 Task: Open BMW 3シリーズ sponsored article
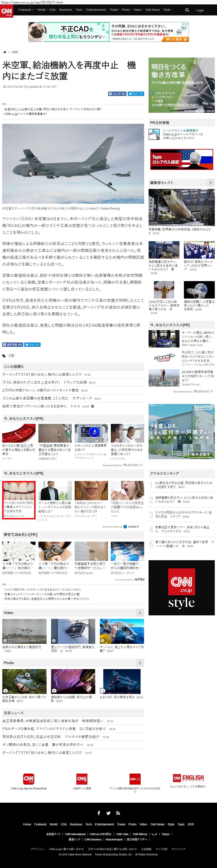click(x=182, y=339)
